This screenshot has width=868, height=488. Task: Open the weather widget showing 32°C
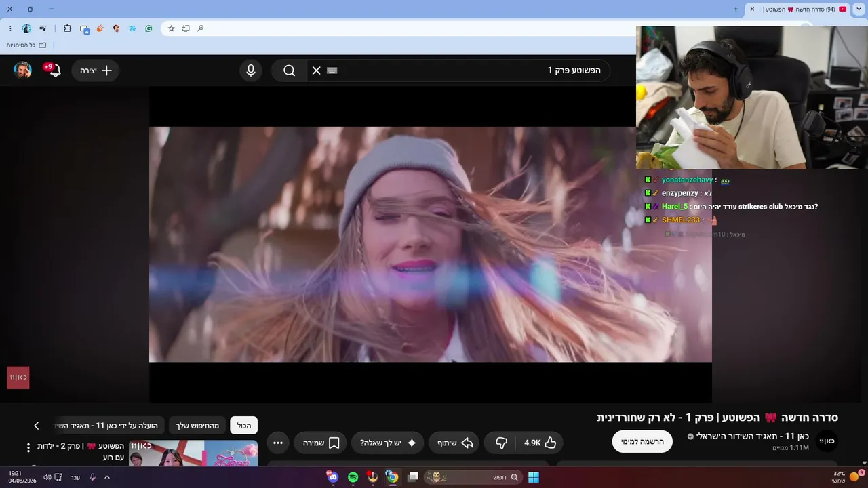[848, 477]
